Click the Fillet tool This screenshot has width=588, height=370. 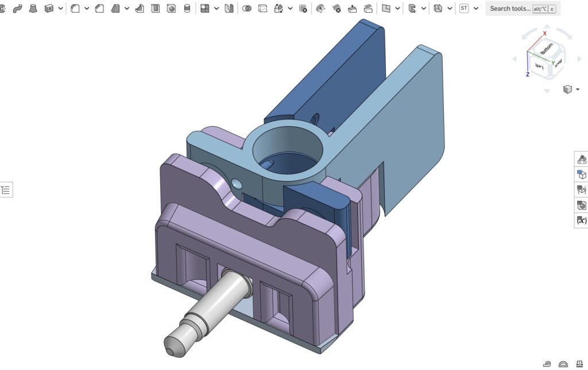(x=75, y=9)
